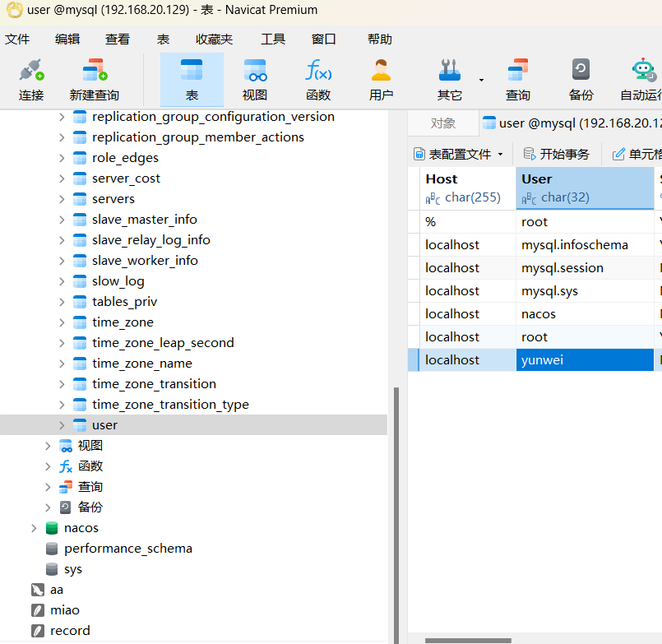Click the tree panel vertical scrollbar

pos(396,514)
